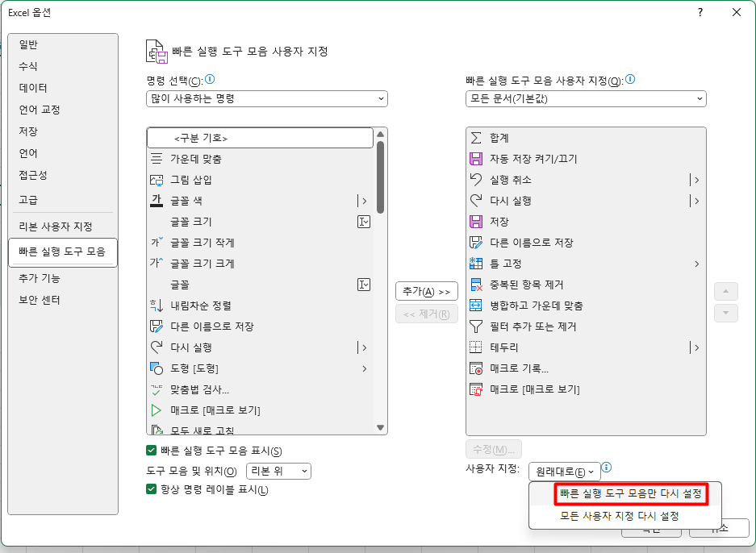Click the move down arrow button

click(725, 313)
